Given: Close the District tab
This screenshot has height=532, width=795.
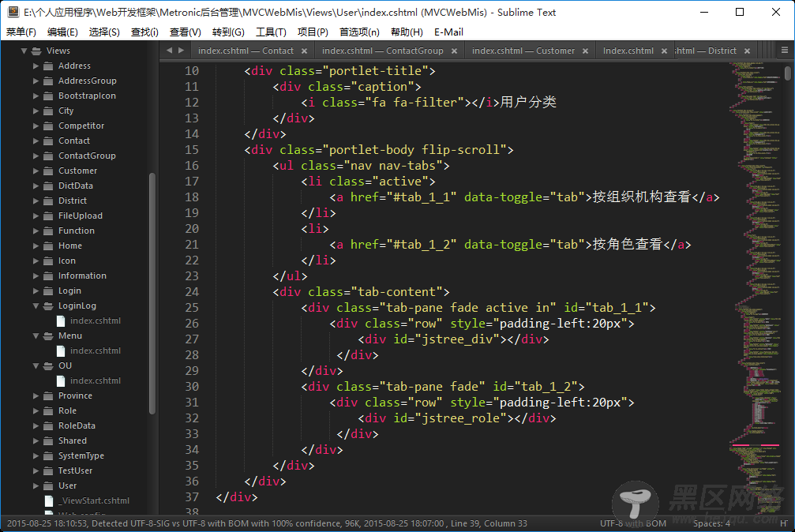Looking at the screenshot, I should pyautogui.click(x=748, y=51).
